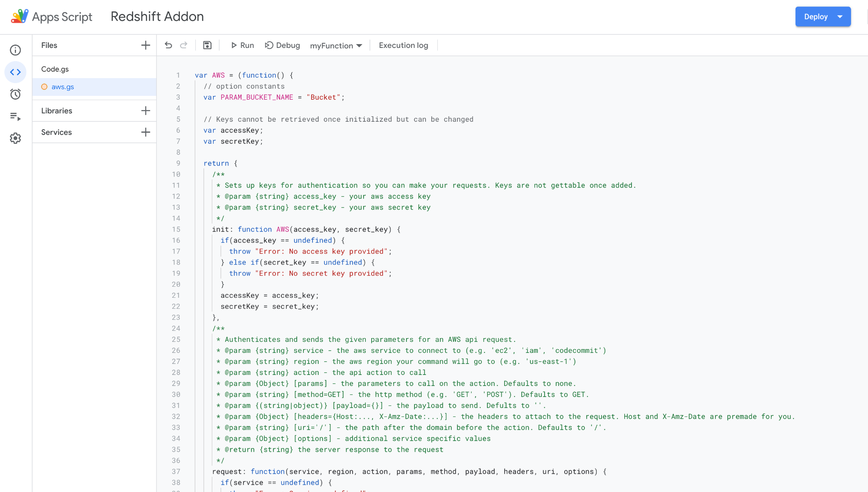Image resolution: width=868 pixels, height=492 pixels.
Task: Start Debug on the function
Action: coord(282,45)
